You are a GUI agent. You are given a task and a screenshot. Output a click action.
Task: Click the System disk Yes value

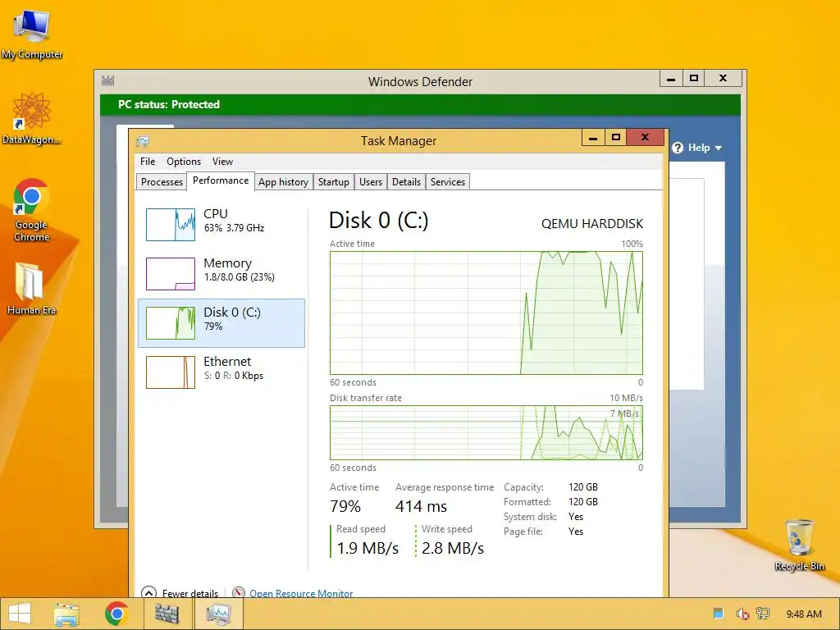[576, 517]
